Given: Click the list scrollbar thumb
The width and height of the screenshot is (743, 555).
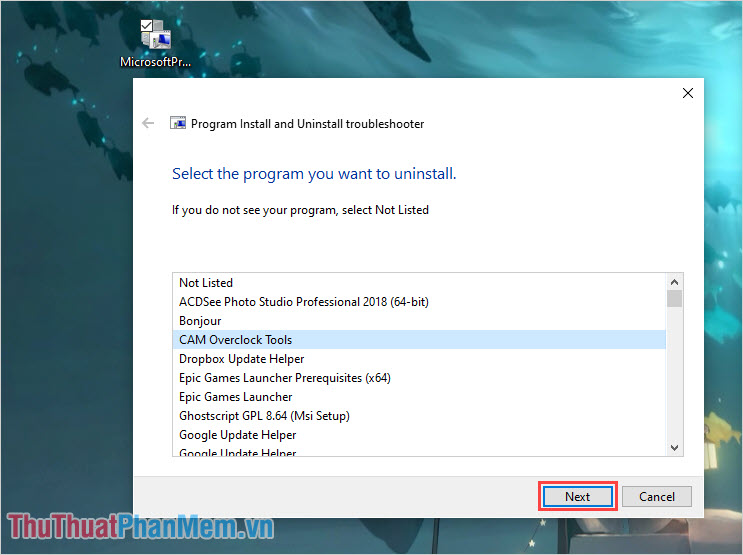Looking at the screenshot, I should 674,299.
